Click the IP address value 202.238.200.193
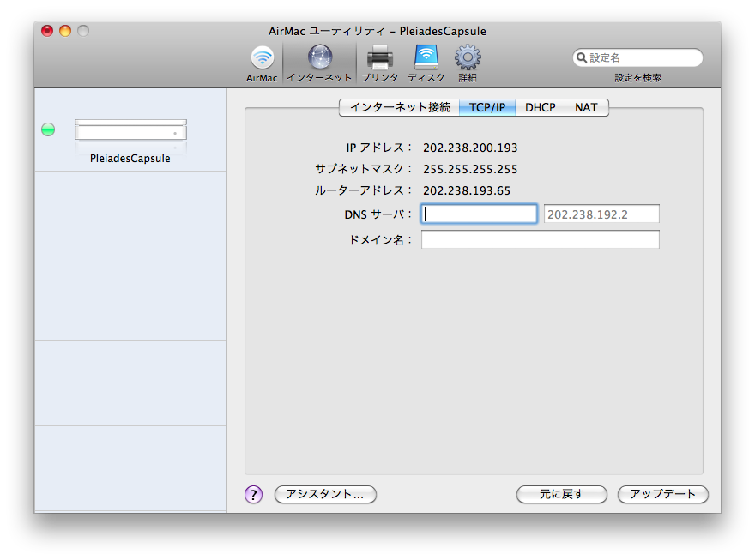 pos(470,148)
